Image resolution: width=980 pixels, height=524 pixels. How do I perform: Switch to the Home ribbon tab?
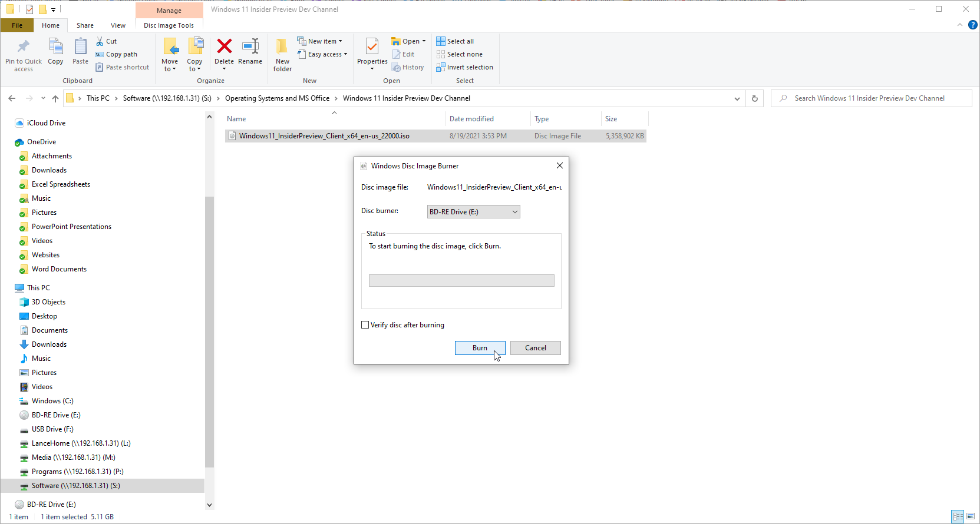pos(51,25)
